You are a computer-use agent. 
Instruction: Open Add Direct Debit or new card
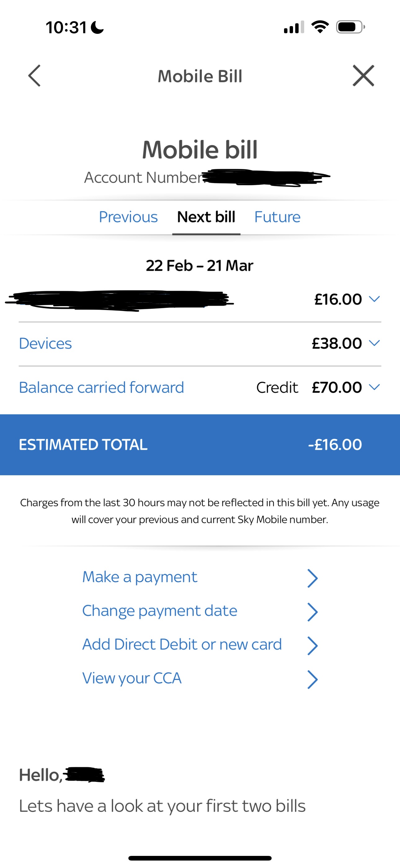[x=182, y=644]
